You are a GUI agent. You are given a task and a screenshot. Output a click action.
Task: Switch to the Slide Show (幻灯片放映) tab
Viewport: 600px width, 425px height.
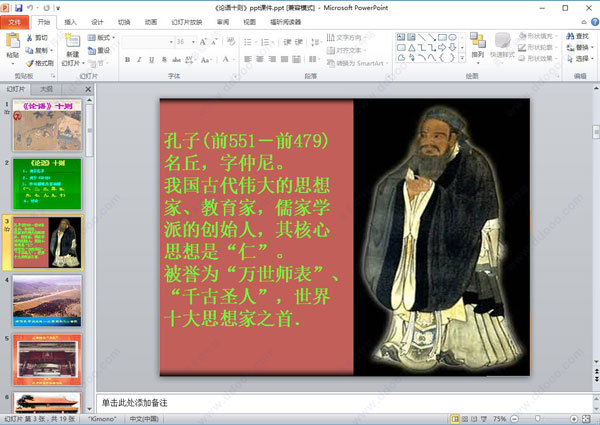(x=187, y=22)
